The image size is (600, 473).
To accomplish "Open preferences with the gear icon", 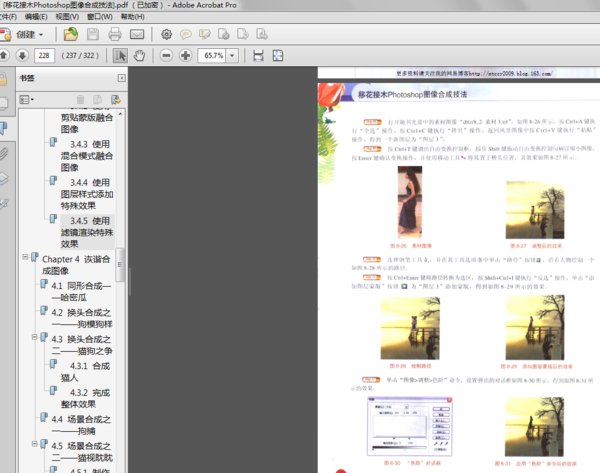I will coord(167,34).
